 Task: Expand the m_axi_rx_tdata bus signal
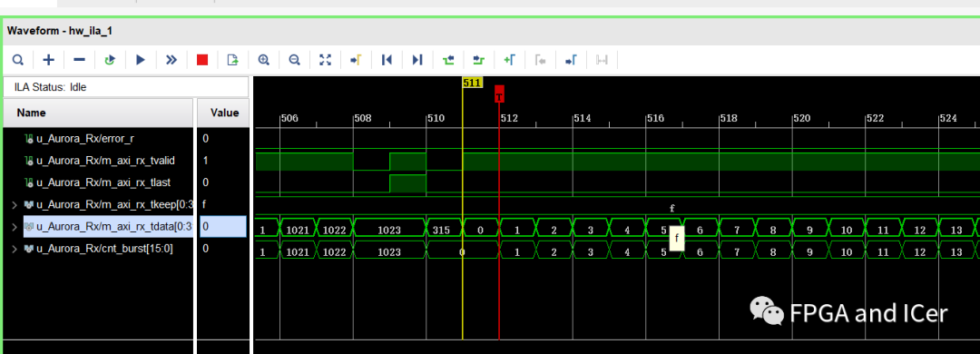click(x=15, y=226)
